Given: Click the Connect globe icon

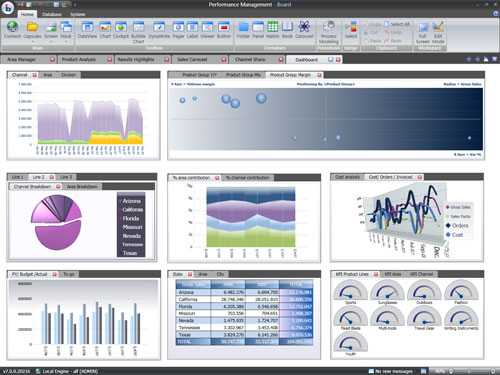Looking at the screenshot, I should pos(12,27).
